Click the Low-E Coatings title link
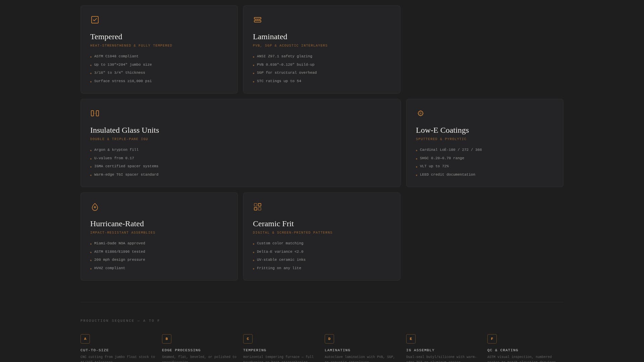 442,130
